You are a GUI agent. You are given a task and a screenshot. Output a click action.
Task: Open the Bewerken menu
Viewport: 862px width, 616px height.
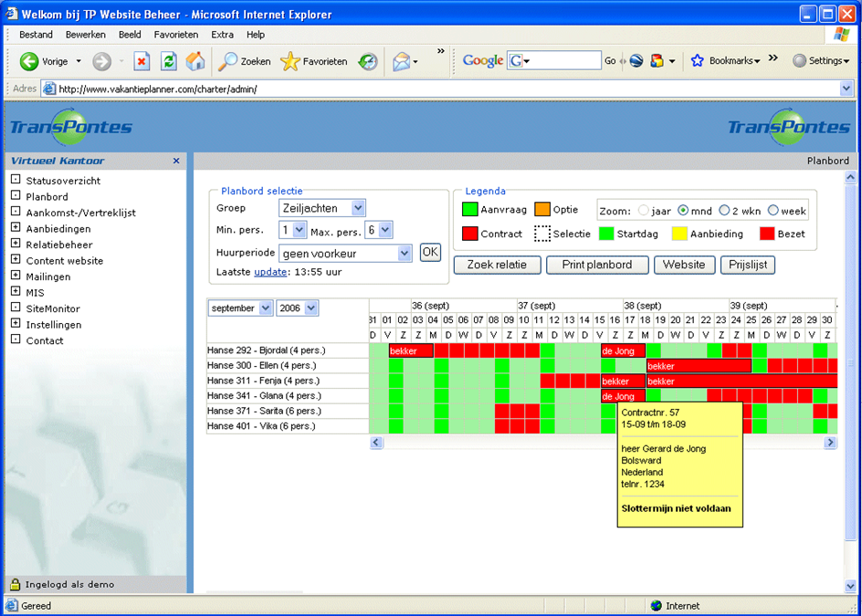pyautogui.click(x=85, y=35)
